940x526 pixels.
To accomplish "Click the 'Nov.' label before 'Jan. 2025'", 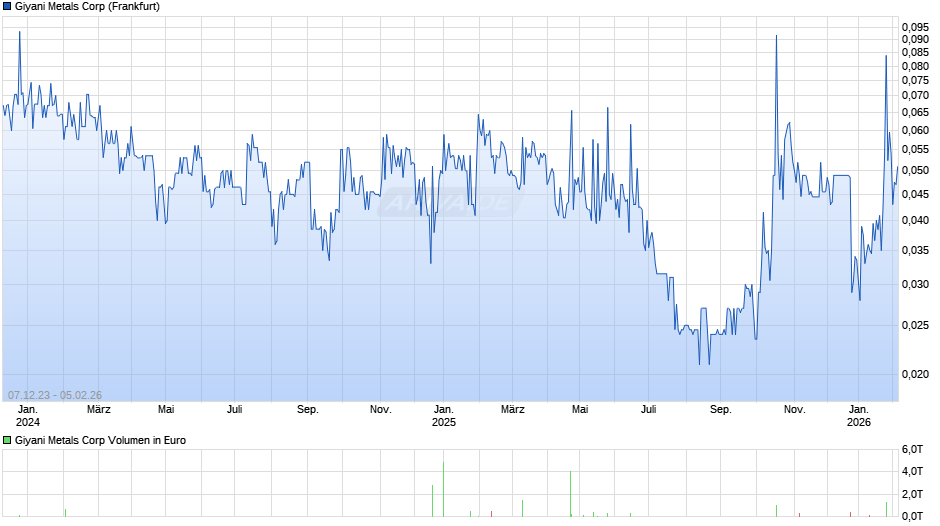I will tap(381, 410).
